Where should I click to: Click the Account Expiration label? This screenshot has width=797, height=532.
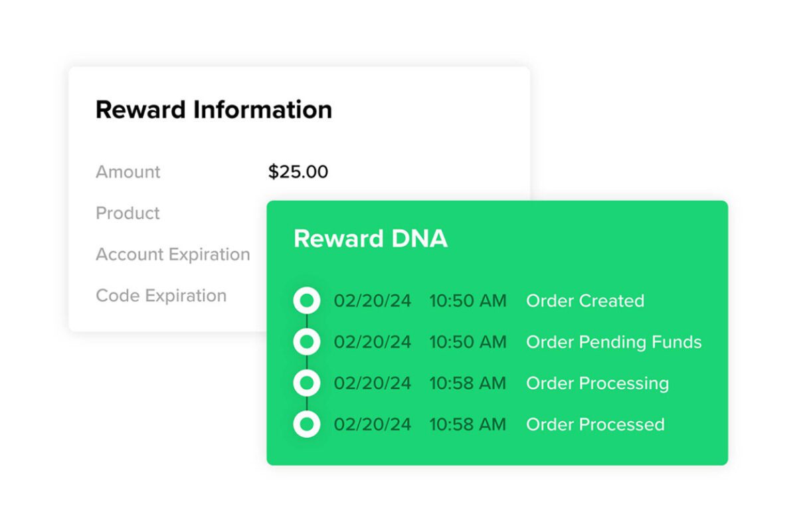click(173, 254)
